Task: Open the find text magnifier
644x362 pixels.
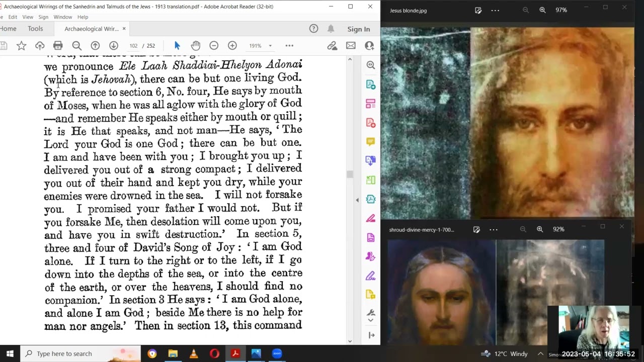Action: click(x=76, y=46)
